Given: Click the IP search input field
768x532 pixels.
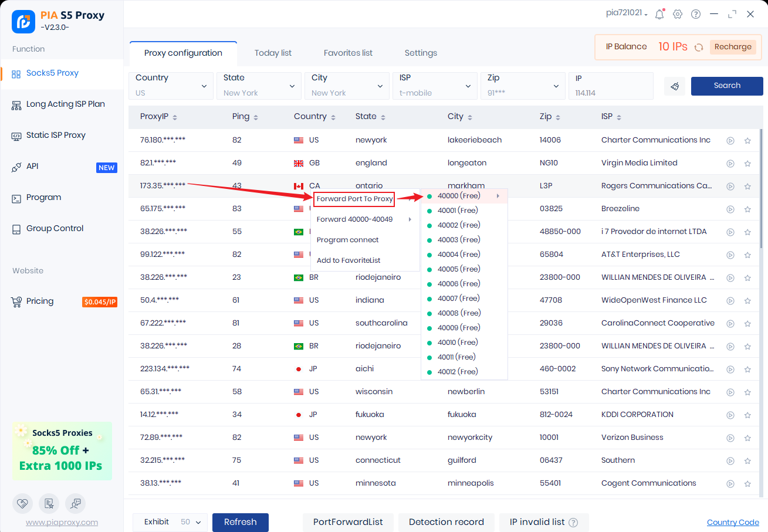Looking at the screenshot, I should point(610,93).
